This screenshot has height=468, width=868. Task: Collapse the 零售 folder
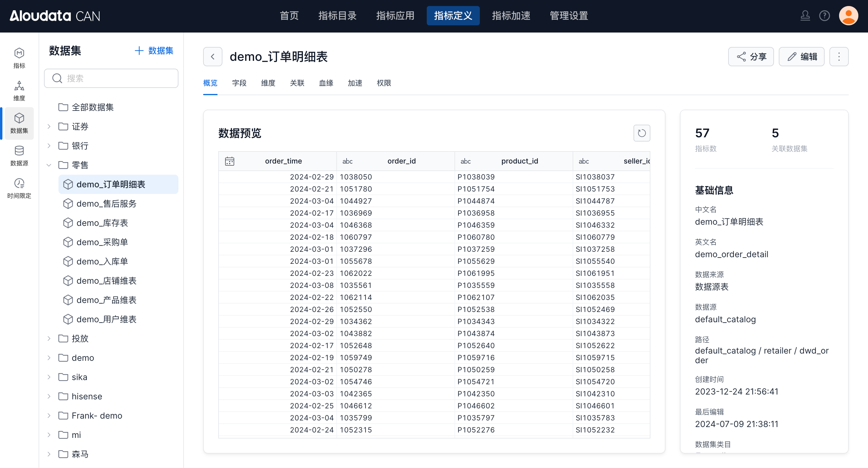49,165
